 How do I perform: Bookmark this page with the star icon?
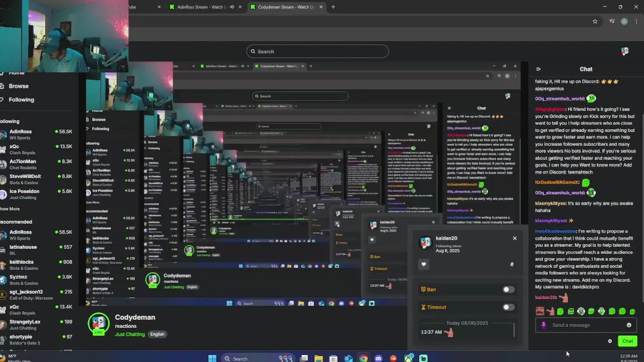[x=595, y=21]
